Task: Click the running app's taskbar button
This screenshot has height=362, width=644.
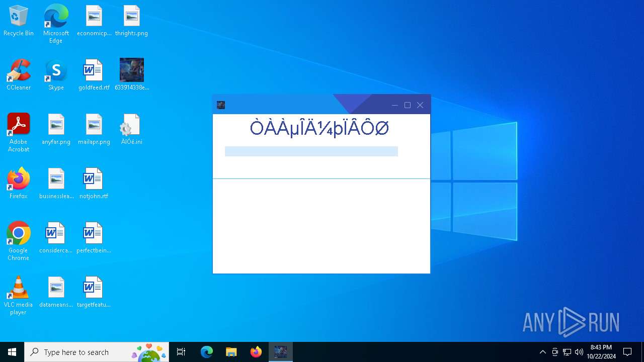Action: [x=281, y=352]
